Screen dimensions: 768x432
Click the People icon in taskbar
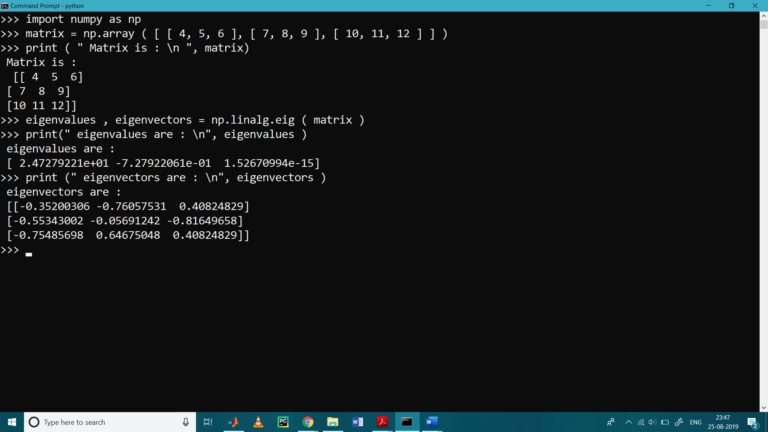[x=611, y=422]
